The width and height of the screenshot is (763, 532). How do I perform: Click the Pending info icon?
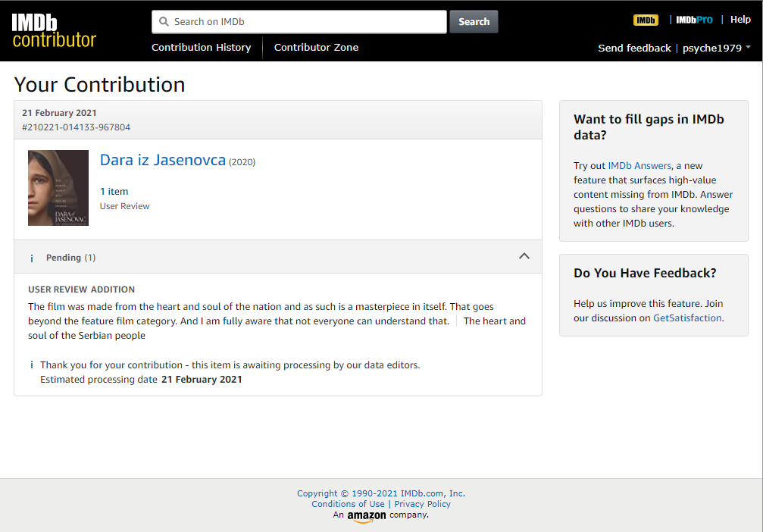coord(32,258)
